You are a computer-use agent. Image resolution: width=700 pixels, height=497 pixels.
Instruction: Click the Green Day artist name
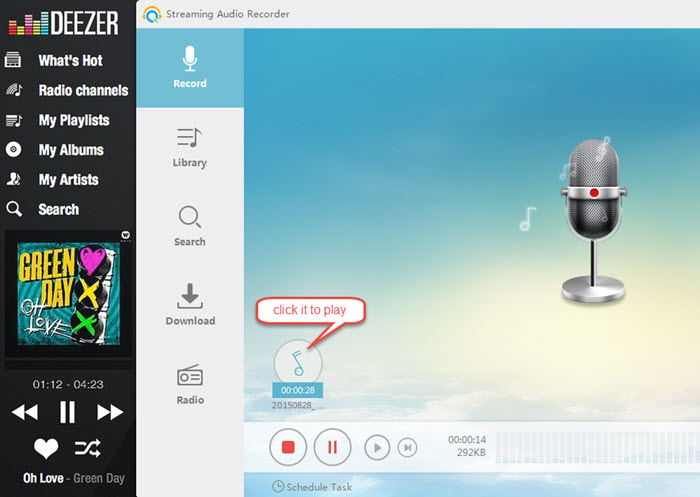point(99,478)
